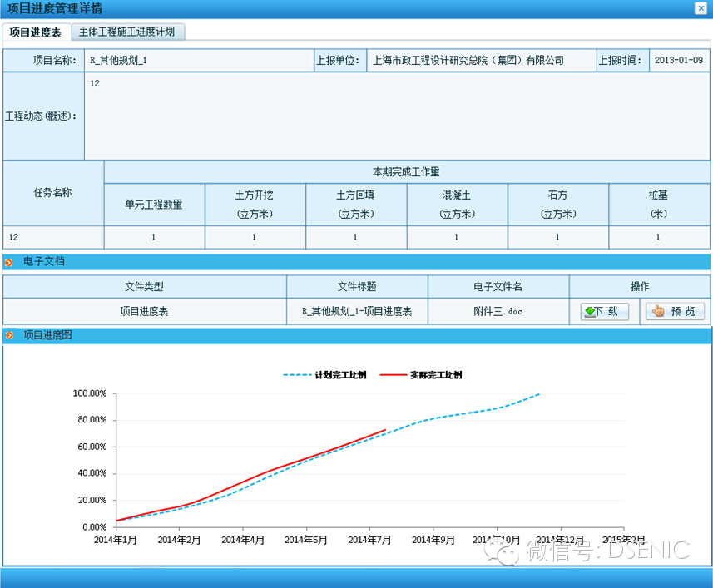Click the 2014年5月 label on the chart axis

click(306, 540)
